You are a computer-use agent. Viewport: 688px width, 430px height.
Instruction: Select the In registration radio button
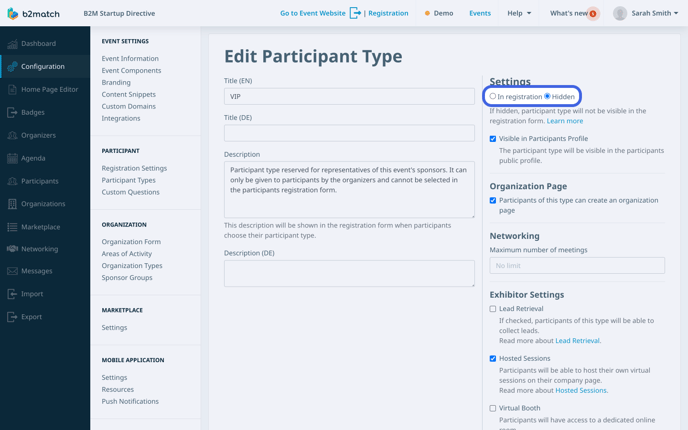point(493,96)
